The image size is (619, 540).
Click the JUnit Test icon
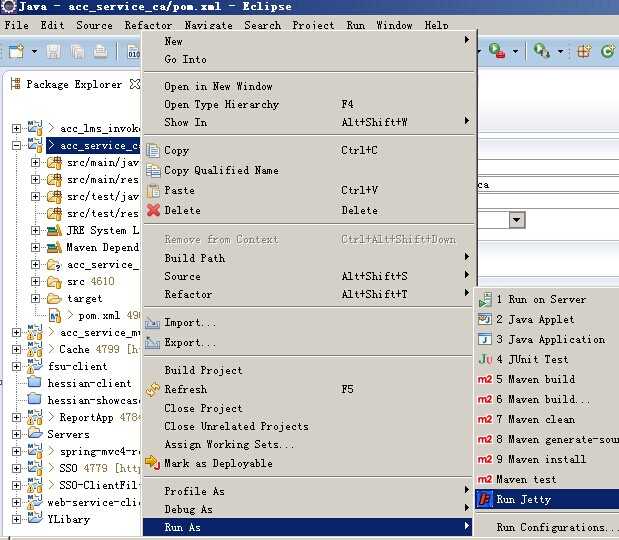[x=485, y=359]
